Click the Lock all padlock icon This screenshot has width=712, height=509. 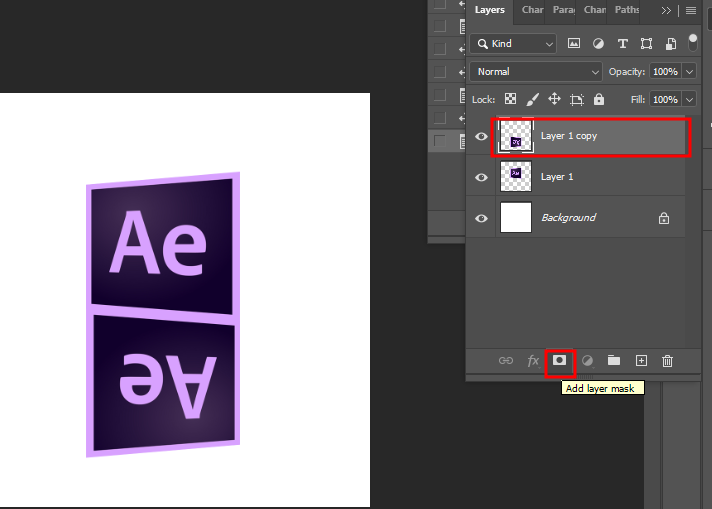(599, 99)
